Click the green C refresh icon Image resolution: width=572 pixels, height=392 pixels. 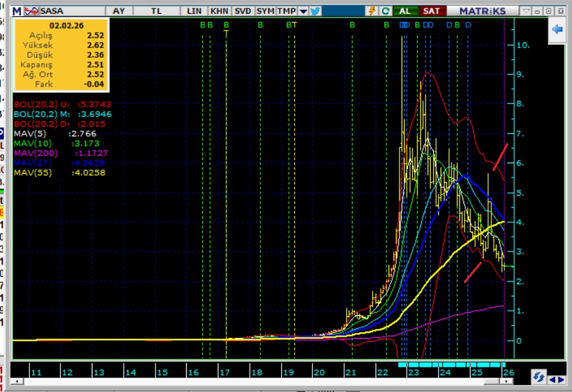tap(386, 11)
